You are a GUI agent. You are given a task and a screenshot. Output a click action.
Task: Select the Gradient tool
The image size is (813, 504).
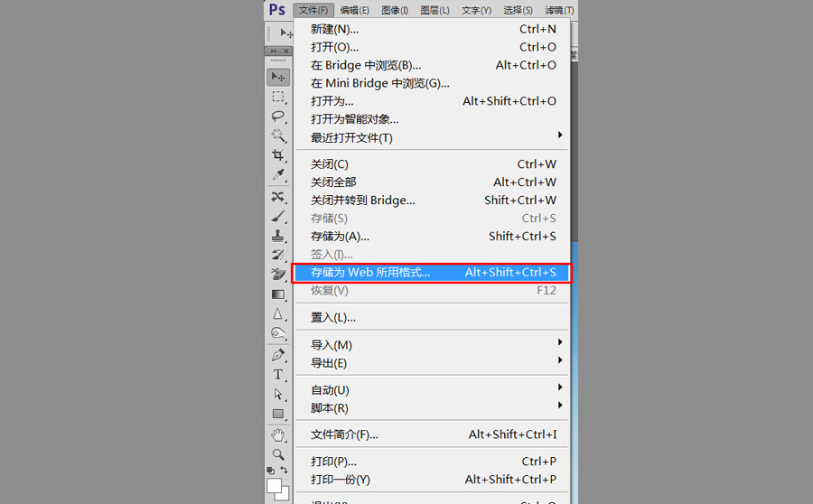pyautogui.click(x=278, y=294)
